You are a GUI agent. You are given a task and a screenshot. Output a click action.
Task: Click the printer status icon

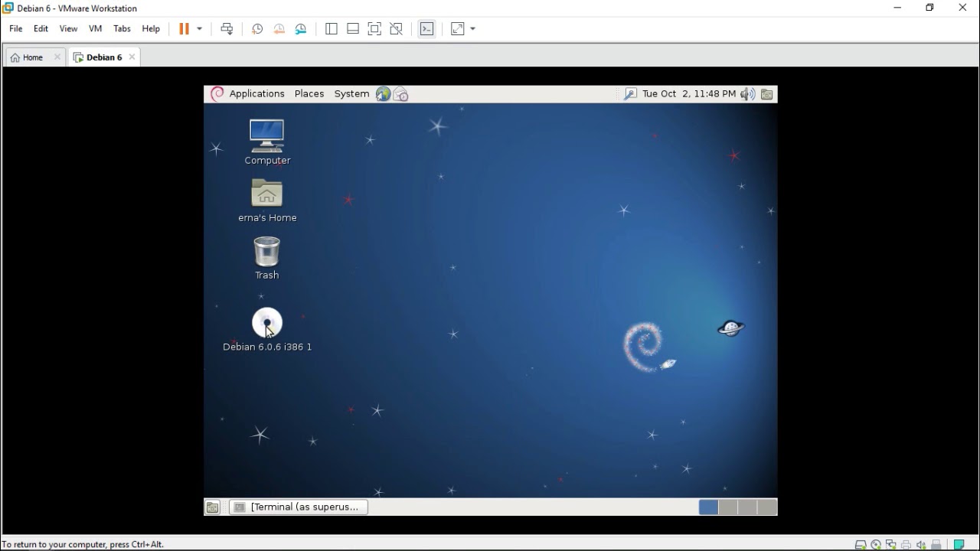pos(906,545)
